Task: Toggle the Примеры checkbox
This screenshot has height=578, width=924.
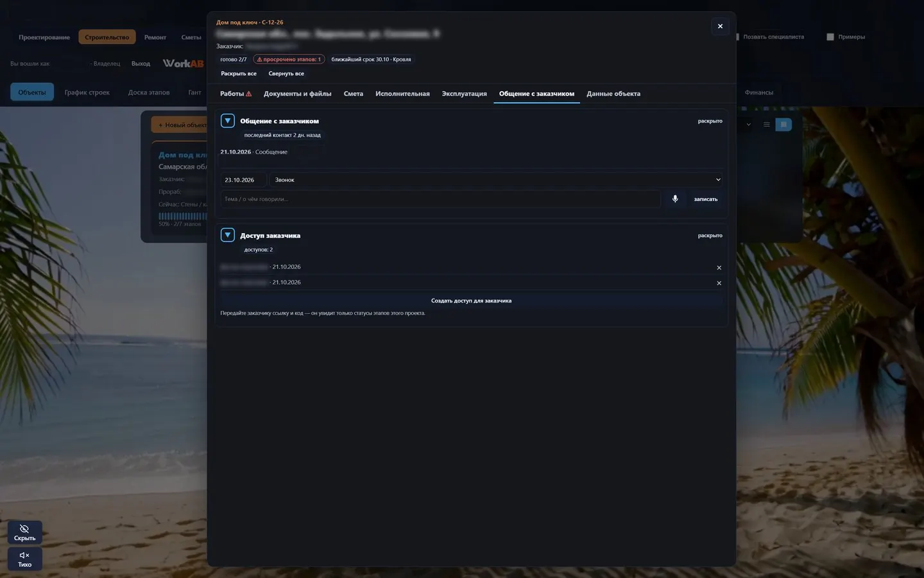Action: pyautogui.click(x=830, y=37)
